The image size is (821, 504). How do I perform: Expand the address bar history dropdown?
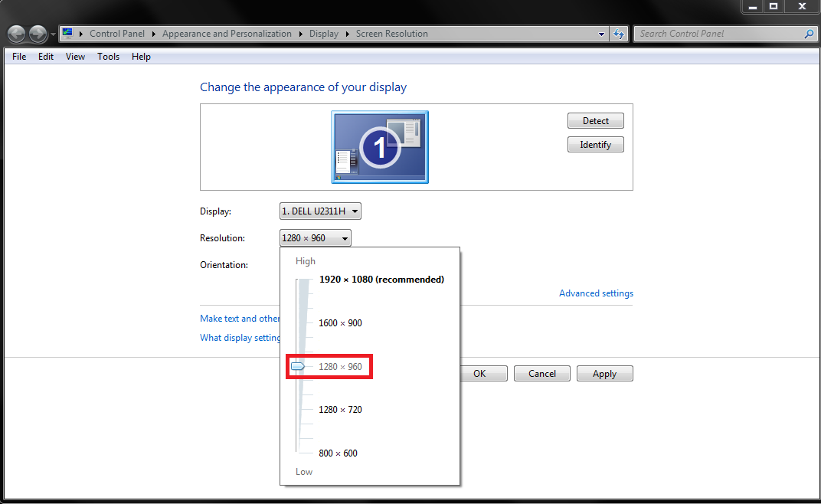point(601,34)
